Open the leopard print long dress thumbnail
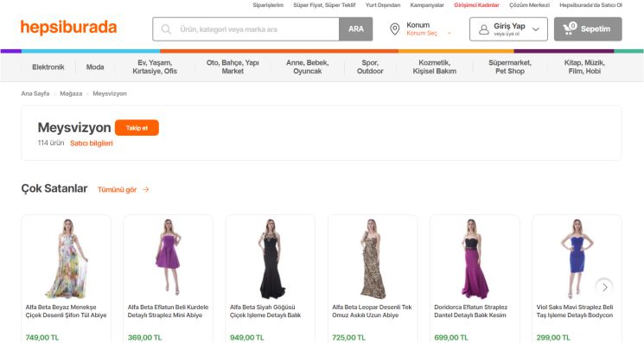This screenshot has width=644, height=343. [x=373, y=258]
